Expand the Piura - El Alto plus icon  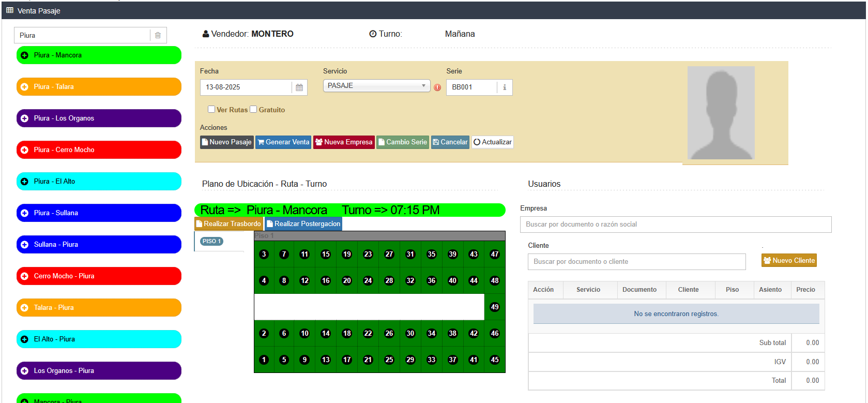(x=24, y=182)
